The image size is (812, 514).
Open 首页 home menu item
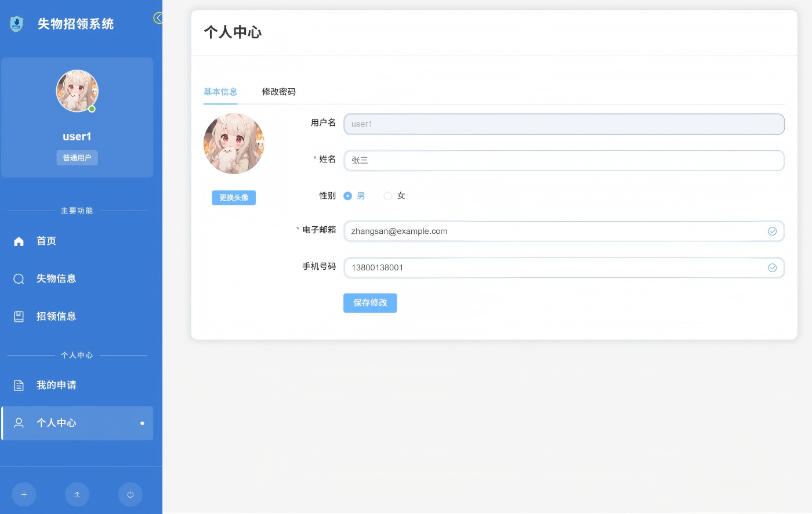click(x=77, y=241)
